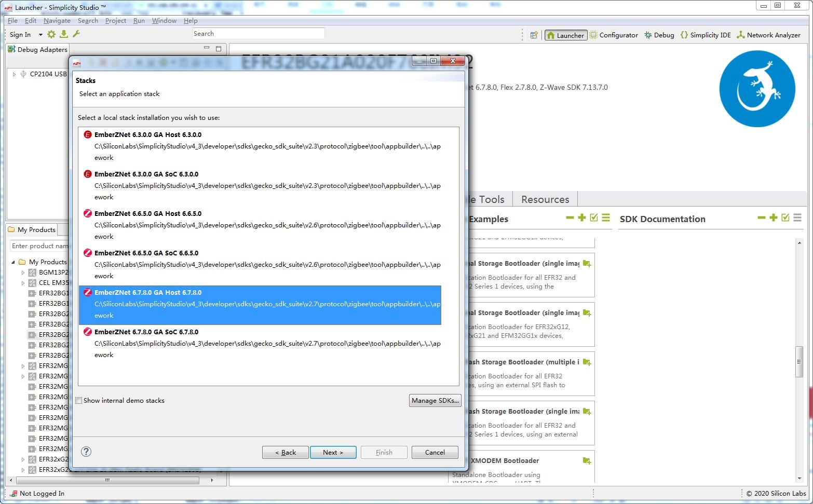
Task: Click the toolbar Search field
Action: click(259, 34)
